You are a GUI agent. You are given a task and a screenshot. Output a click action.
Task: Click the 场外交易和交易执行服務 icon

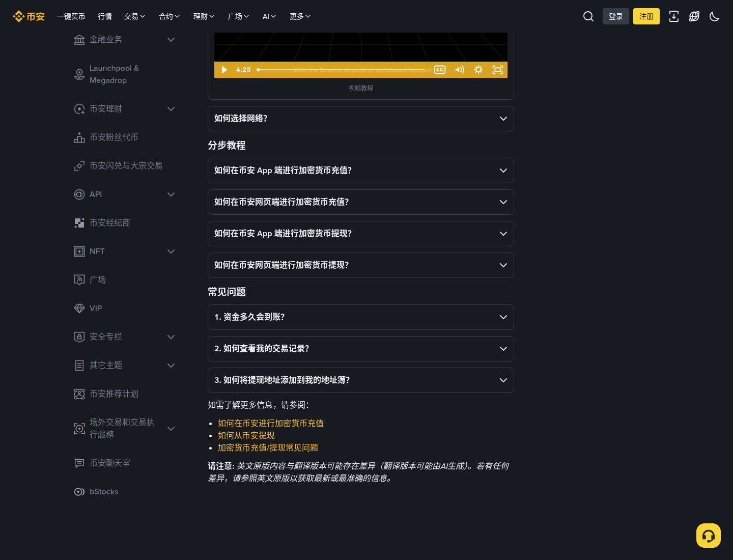(79, 429)
